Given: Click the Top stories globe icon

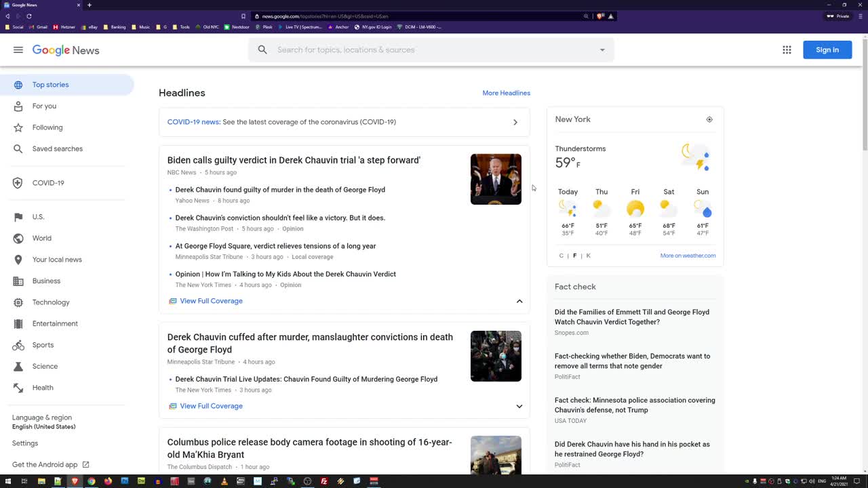Looking at the screenshot, I should (x=18, y=85).
